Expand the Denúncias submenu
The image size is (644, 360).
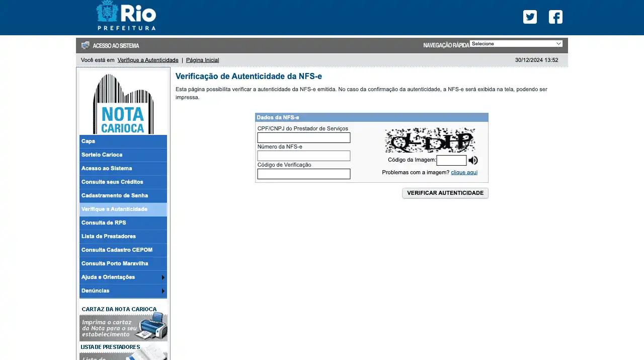point(123,291)
